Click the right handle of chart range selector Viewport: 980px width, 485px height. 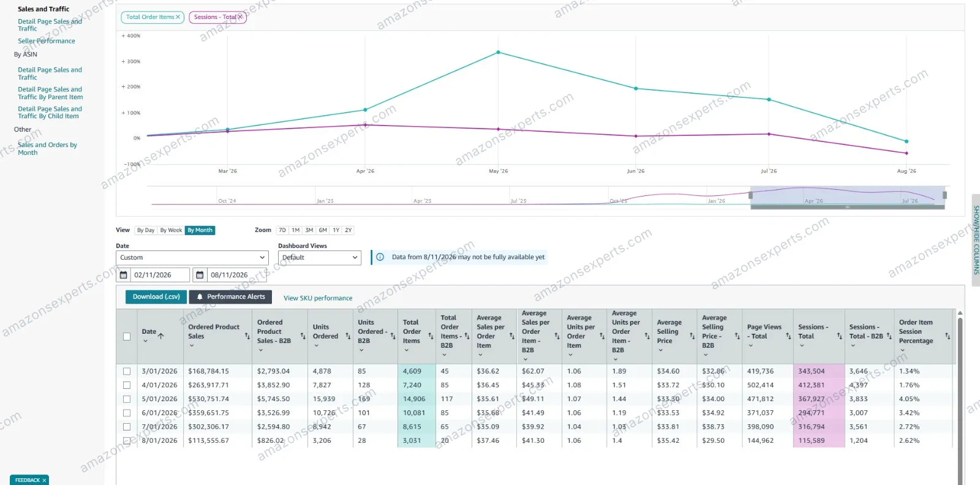coord(944,195)
